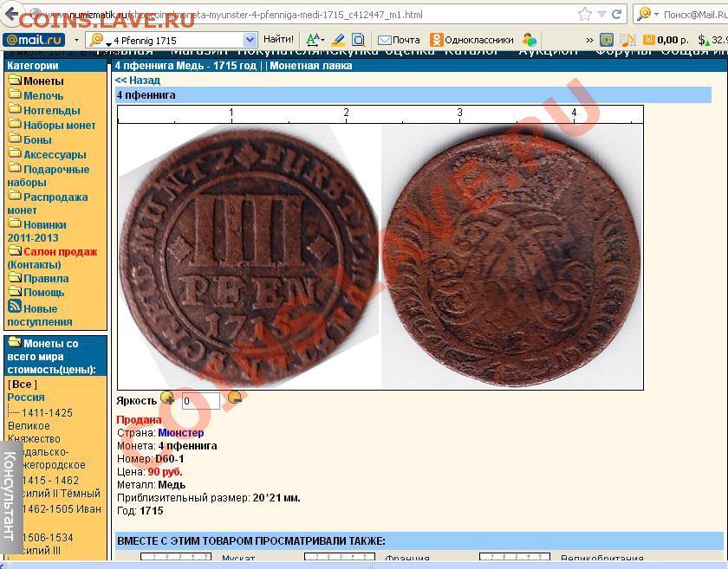Open the Боны category
This screenshot has width=728, height=569.
tap(37, 139)
